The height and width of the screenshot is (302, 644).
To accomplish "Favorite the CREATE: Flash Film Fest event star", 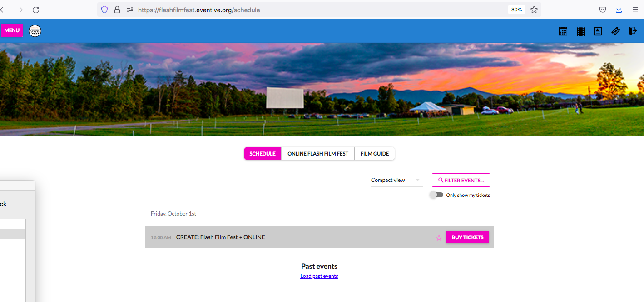I will (x=439, y=237).
